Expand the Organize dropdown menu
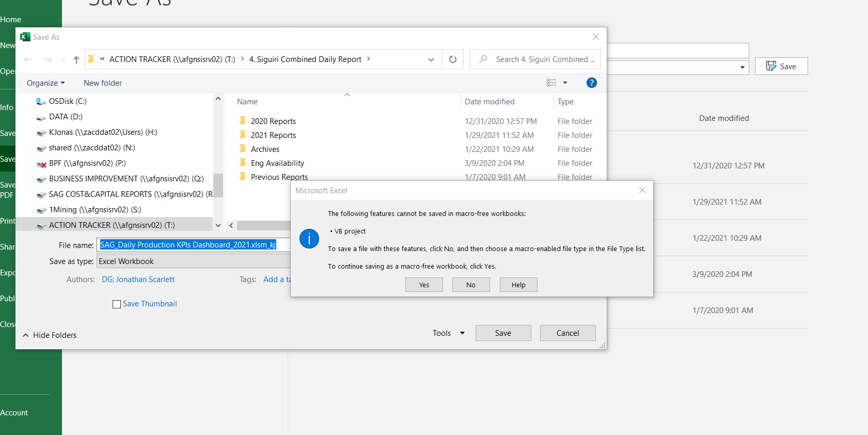 (46, 83)
